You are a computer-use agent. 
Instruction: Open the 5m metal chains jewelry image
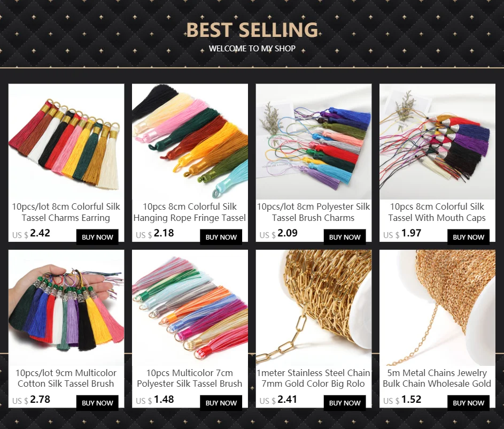pyautogui.click(x=438, y=308)
